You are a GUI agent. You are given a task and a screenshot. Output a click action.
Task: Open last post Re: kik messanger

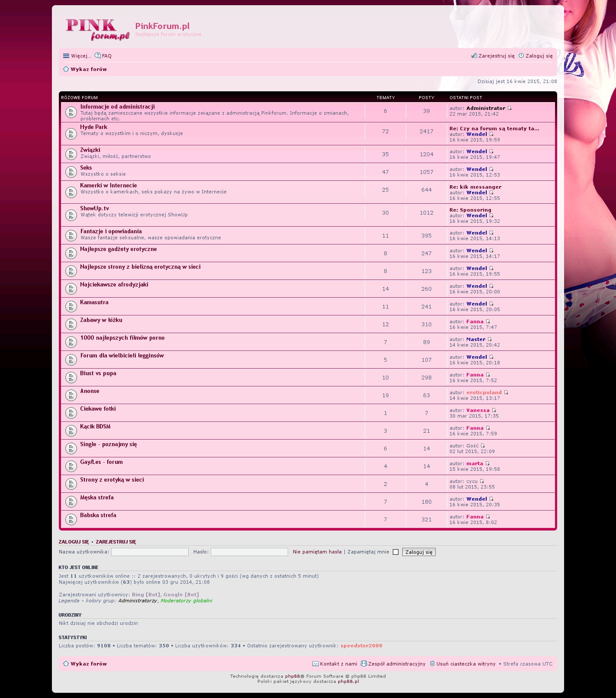[475, 187]
